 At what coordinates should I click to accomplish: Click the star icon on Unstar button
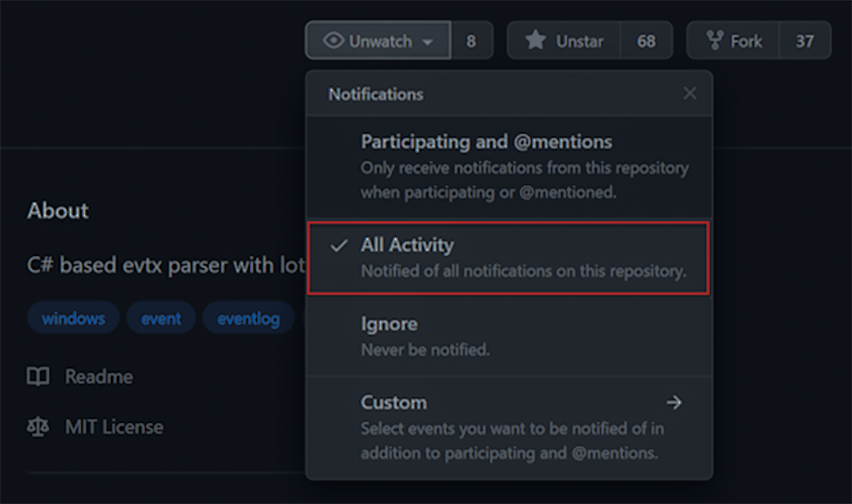535,40
